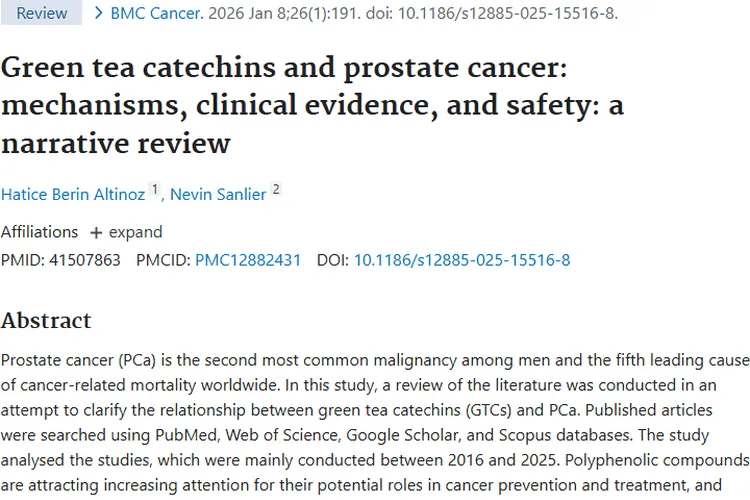Open the PMC12882431 full text link
The width and height of the screenshot is (750, 500).
pos(248,260)
